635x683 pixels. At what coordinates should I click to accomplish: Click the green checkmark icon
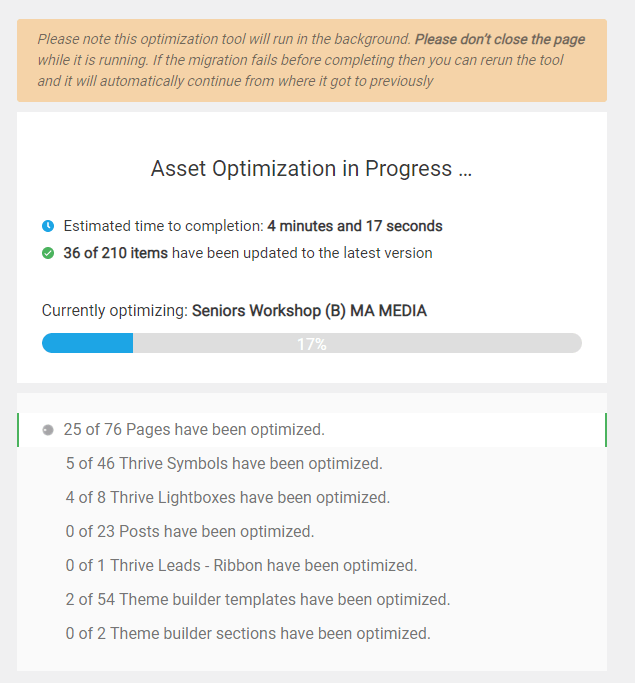pos(48,253)
